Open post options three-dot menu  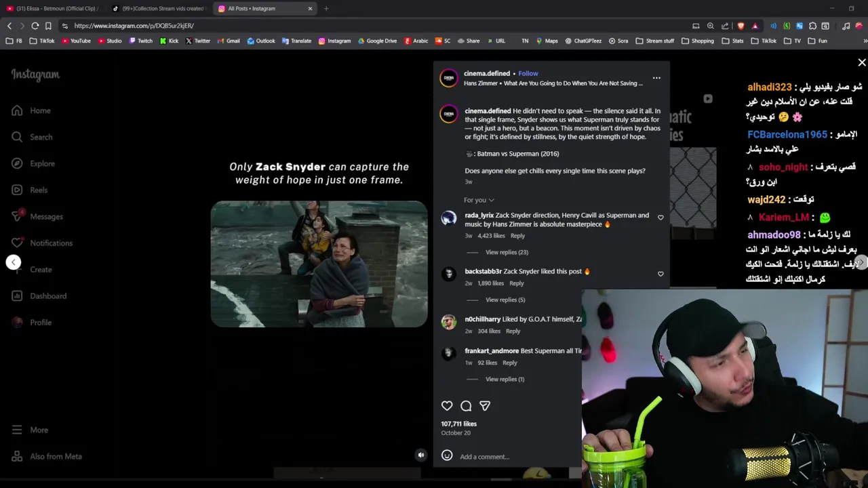click(656, 78)
